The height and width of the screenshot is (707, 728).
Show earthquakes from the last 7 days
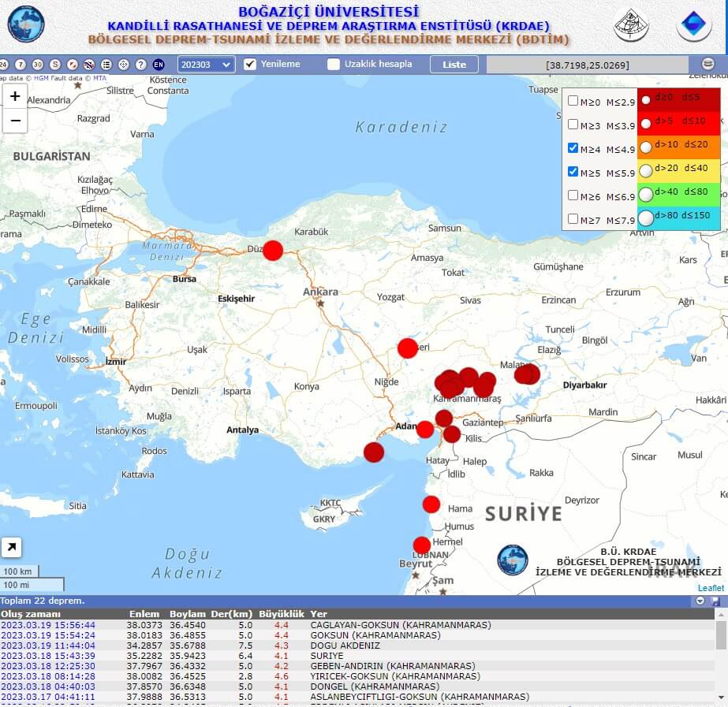pos(21,65)
